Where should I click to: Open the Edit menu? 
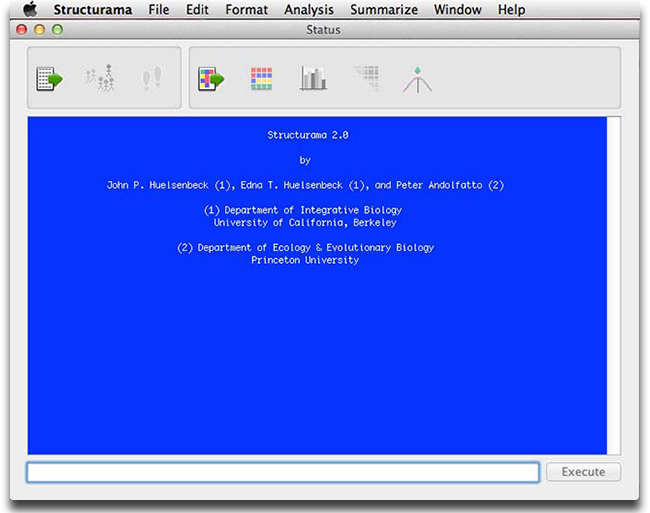pyautogui.click(x=197, y=10)
